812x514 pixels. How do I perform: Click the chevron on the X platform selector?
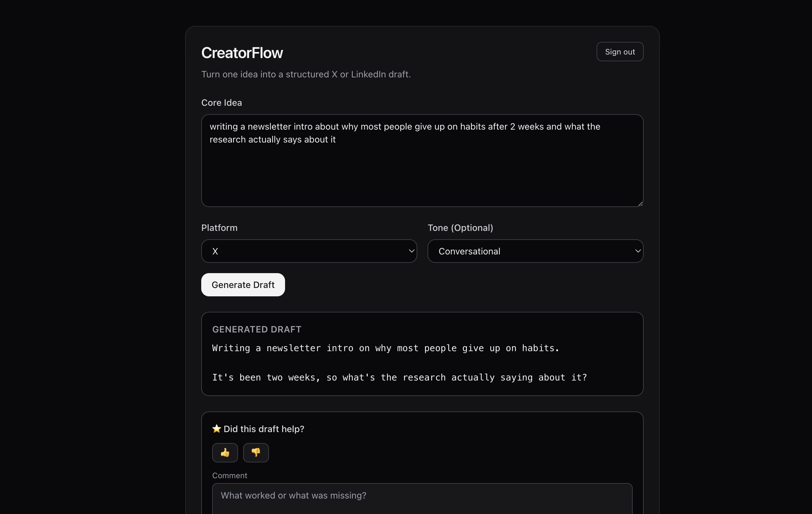click(411, 251)
